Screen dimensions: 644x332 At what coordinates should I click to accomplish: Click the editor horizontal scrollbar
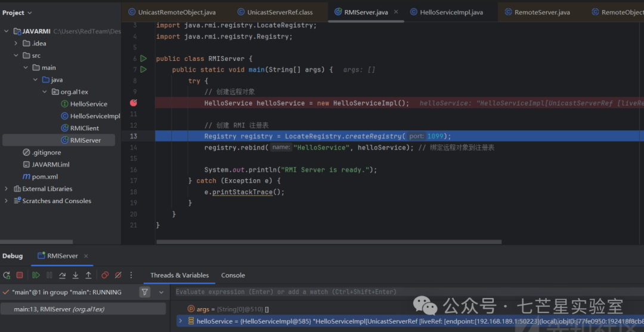[329, 242]
